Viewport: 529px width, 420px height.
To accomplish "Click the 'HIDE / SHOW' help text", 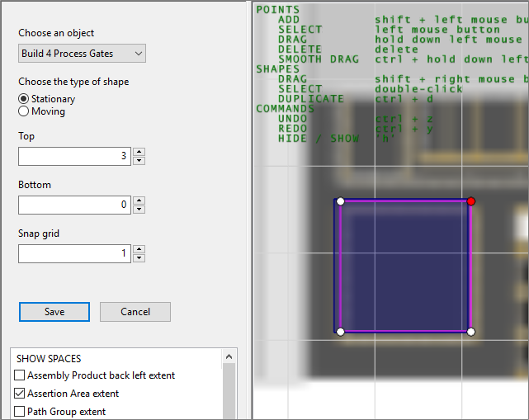I will click(318, 139).
